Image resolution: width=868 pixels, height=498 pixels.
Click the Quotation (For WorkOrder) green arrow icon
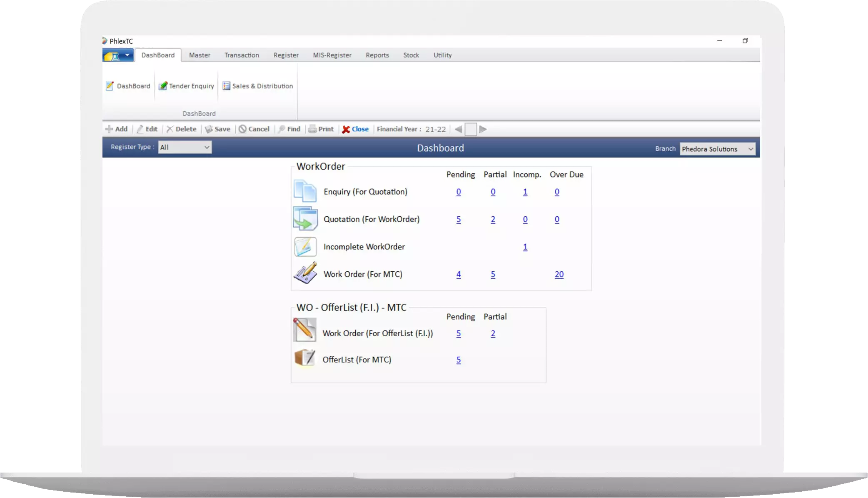click(305, 219)
